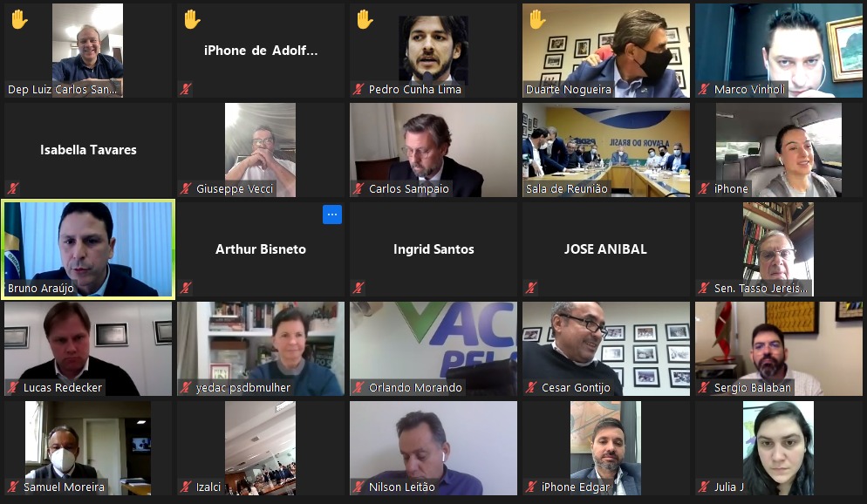This screenshot has width=867, height=504.
Task: Click the Sen. Tasso Jereissati video thumbnail
Action: coord(778,249)
